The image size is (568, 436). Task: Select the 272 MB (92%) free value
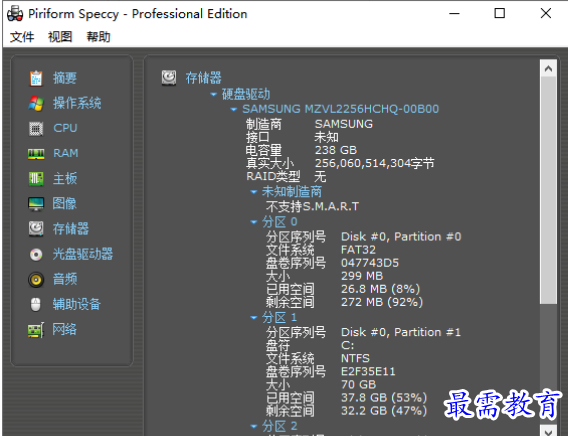click(x=382, y=302)
